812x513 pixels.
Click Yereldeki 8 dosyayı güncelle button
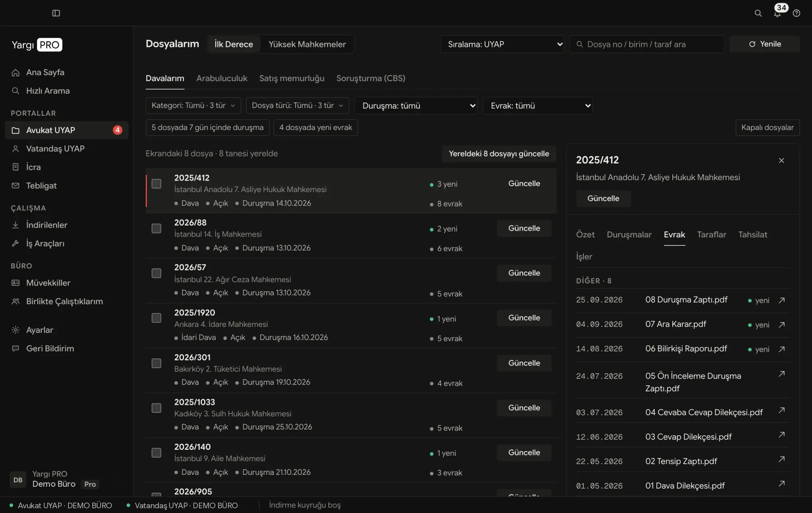click(x=499, y=154)
